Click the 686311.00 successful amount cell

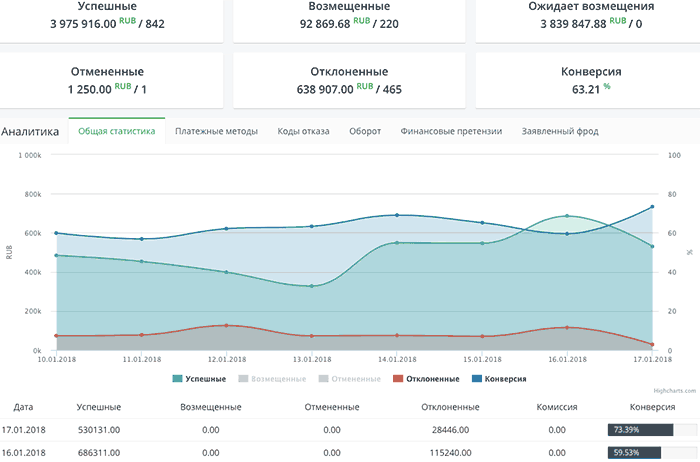point(99,453)
